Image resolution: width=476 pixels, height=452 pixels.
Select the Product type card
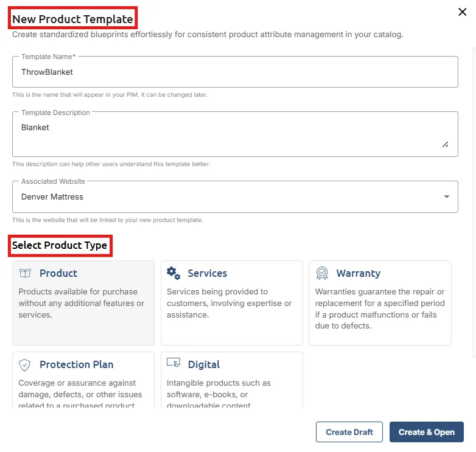[83, 303]
